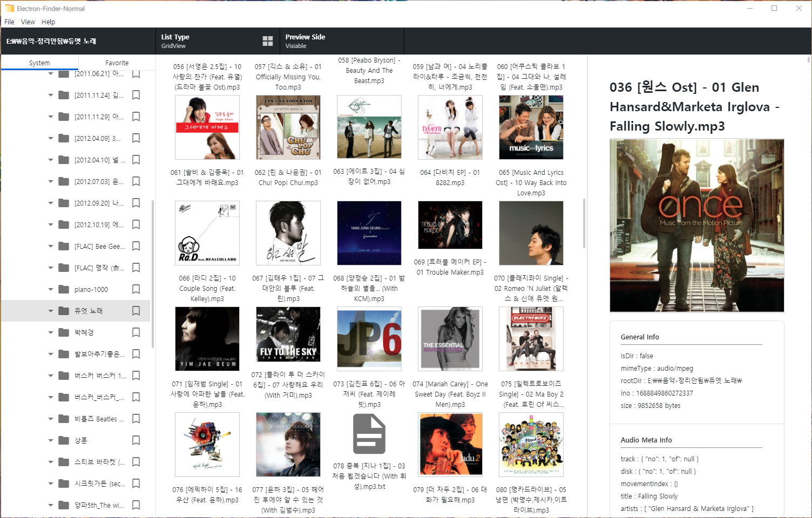Expand the 박혜경 folder arrow
The height and width of the screenshot is (518, 812).
[x=51, y=332]
